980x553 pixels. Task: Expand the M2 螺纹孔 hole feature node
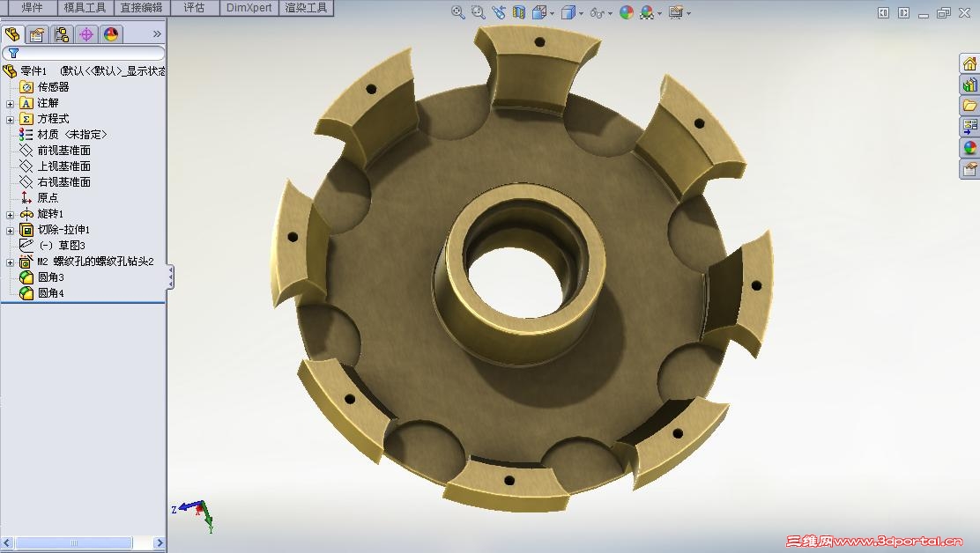[x=10, y=262]
